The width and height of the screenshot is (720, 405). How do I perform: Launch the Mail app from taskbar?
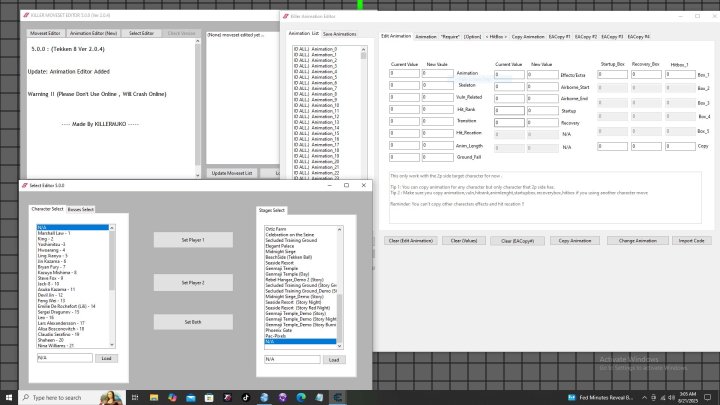(x=191, y=398)
